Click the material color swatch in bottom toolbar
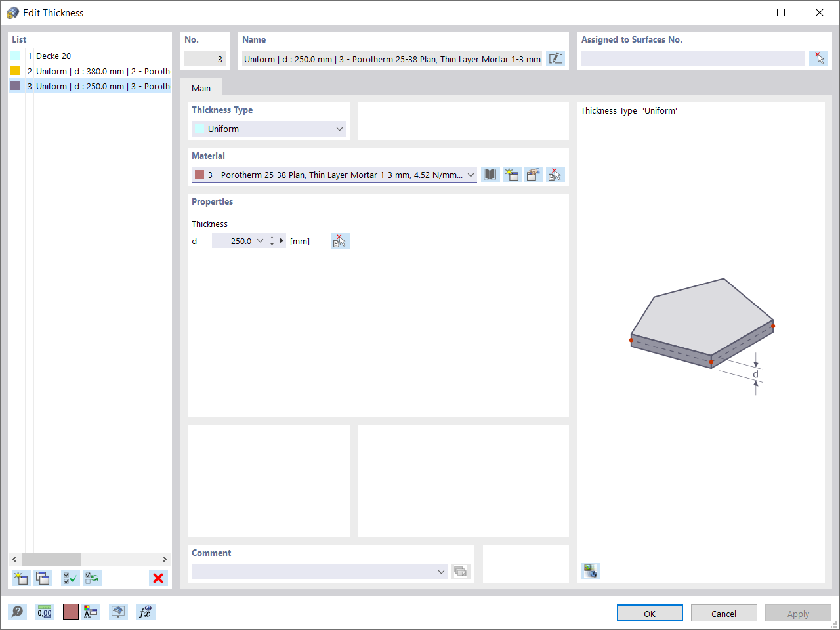Image resolution: width=840 pixels, height=630 pixels. pos(71,612)
